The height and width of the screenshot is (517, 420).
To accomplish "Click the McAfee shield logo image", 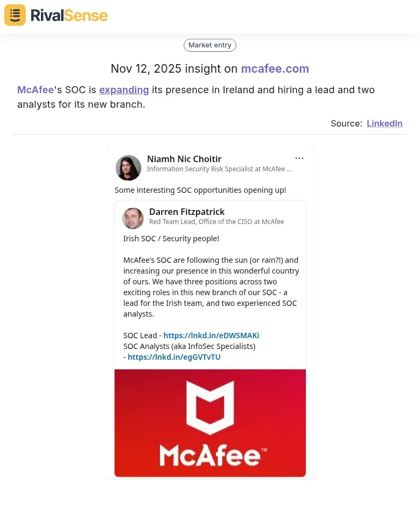I will point(210,423).
